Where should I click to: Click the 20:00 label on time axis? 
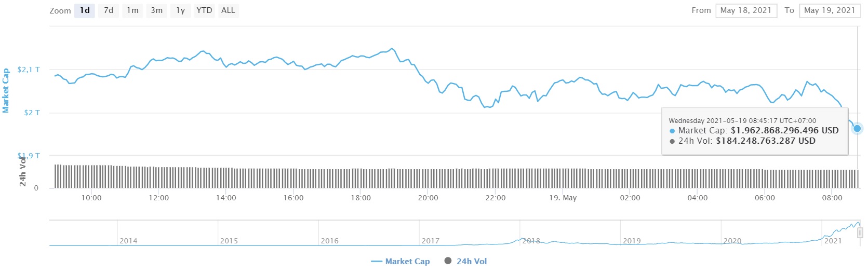click(428, 198)
